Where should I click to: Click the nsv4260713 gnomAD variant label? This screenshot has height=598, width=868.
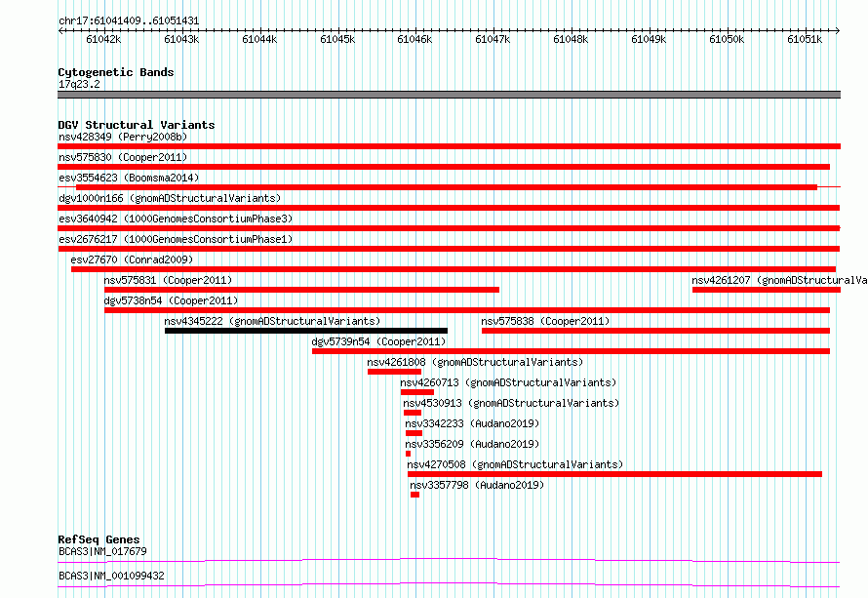pyautogui.click(x=508, y=382)
